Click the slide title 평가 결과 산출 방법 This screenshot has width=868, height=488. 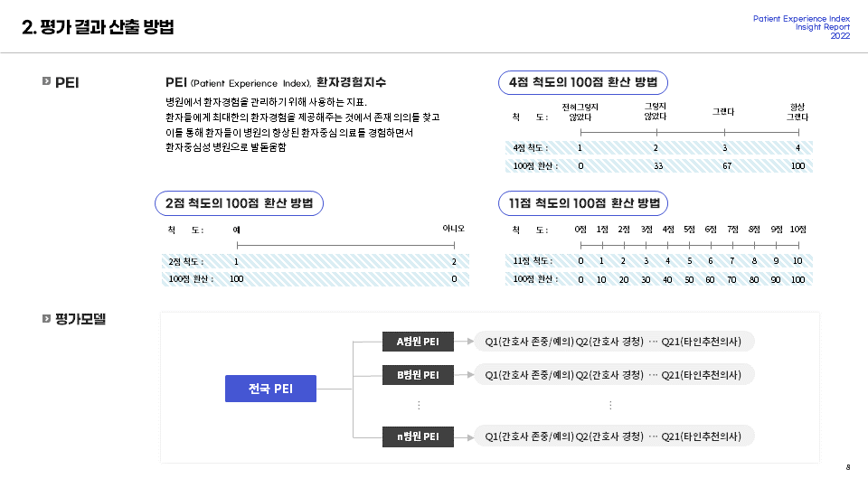click(98, 26)
